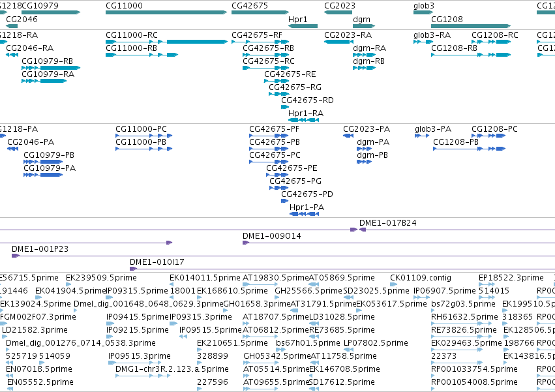Select the dgrn gene label
555x392 pixels.
click(362, 19)
